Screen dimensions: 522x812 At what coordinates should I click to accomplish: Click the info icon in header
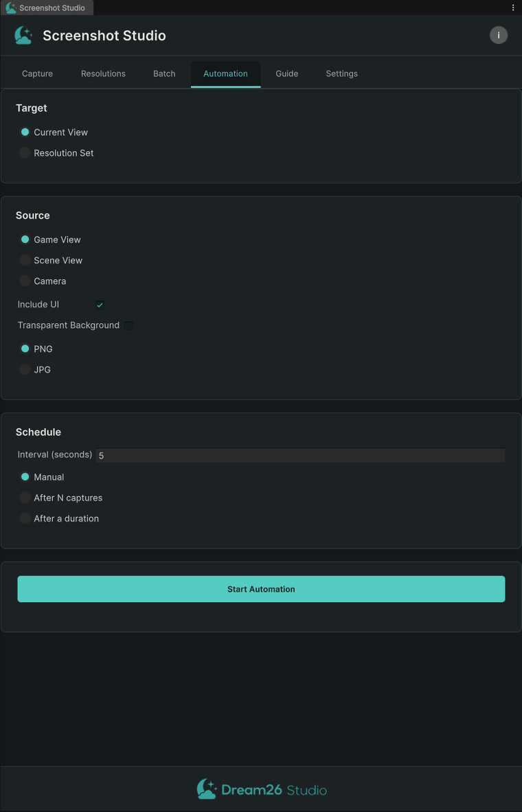(x=498, y=35)
